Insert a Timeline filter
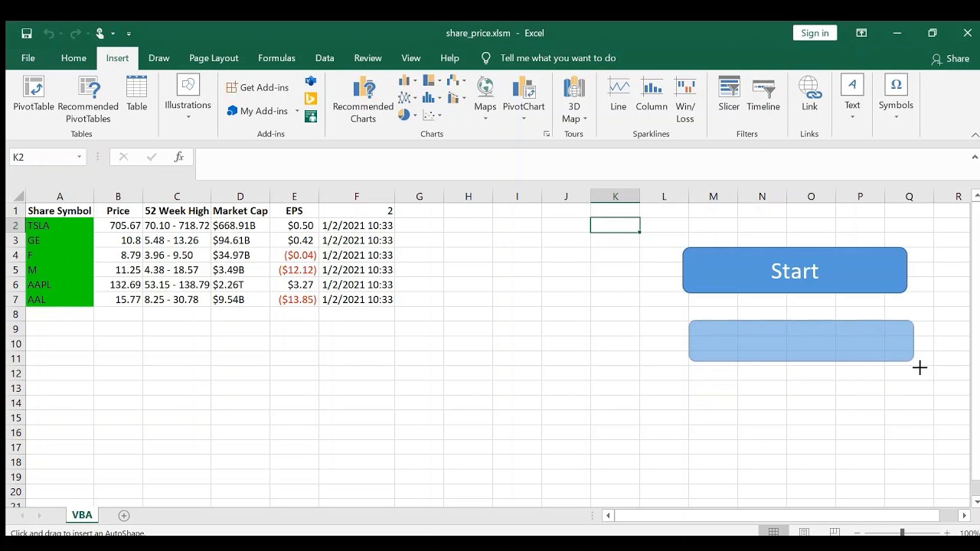Image resolution: width=980 pixels, height=551 pixels. [x=763, y=95]
